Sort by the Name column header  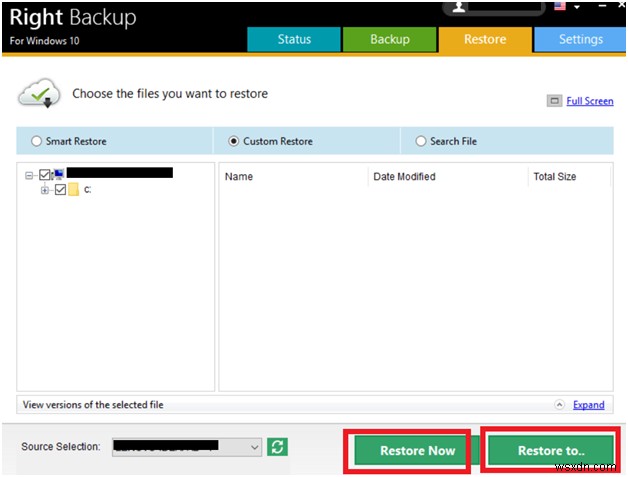pyautogui.click(x=239, y=177)
